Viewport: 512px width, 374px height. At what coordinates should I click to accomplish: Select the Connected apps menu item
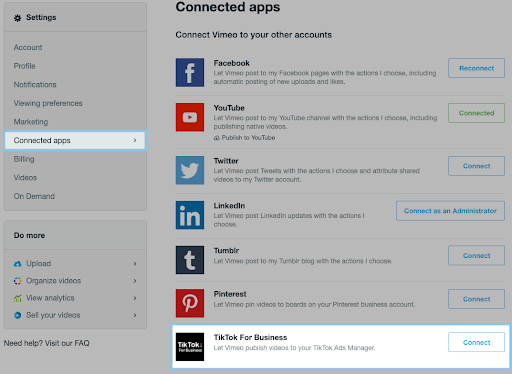pyautogui.click(x=75, y=140)
